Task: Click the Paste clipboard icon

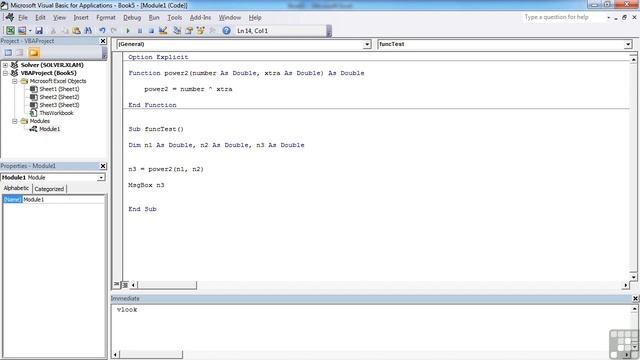Action: click(76, 31)
